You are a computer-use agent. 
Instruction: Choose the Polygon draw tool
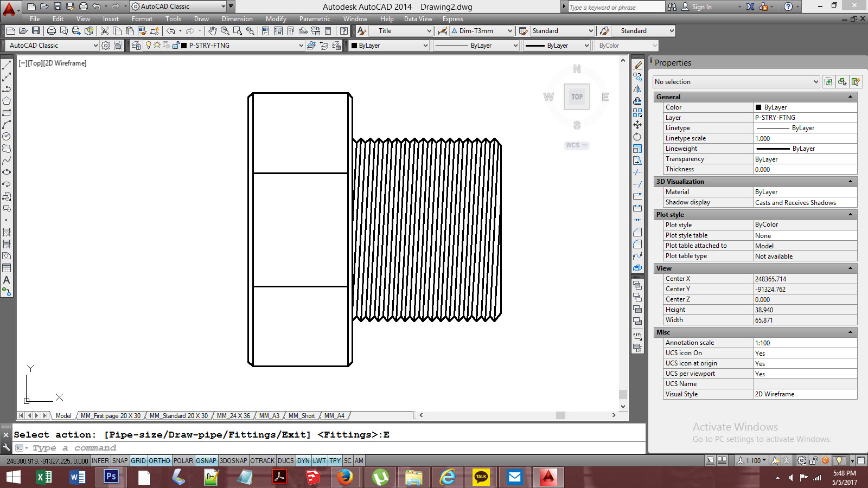tap(7, 101)
